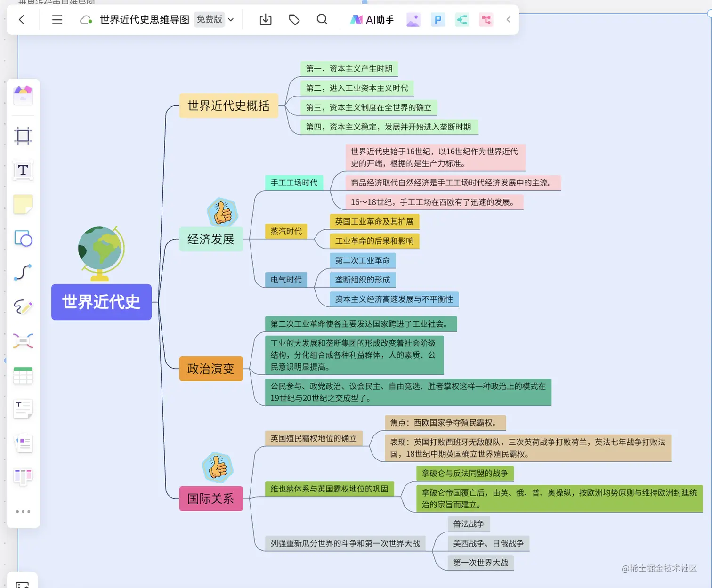Select the 国际关系 branch node
This screenshot has height=588, width=712.
point(211,499)
